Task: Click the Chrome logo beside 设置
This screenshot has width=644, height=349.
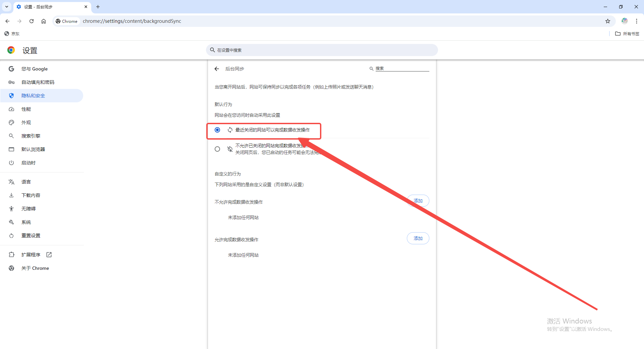Action: pyautogui.click(x=11, y=50)
